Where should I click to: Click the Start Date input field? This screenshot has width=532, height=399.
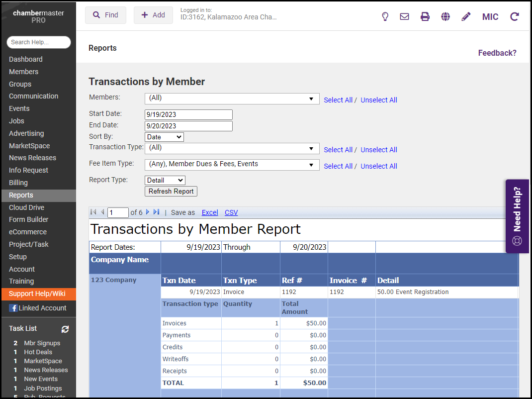[x=188, y=114]
